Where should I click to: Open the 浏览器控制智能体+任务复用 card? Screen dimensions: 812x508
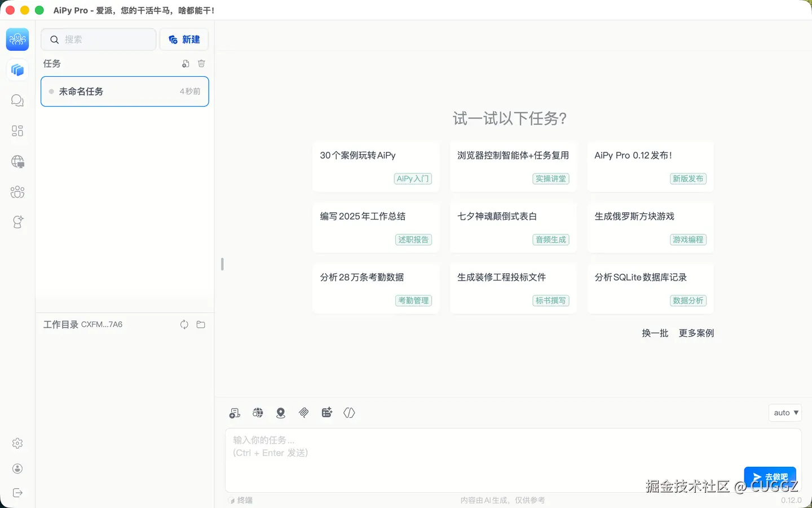tap(513, 167)
